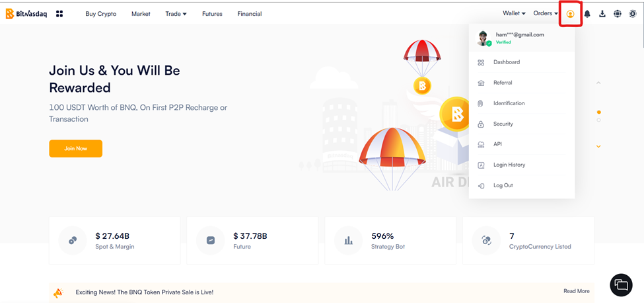Screen dimensions: 644x303
Task: Open the notifications bell icon
Action: tap(587, 14)
